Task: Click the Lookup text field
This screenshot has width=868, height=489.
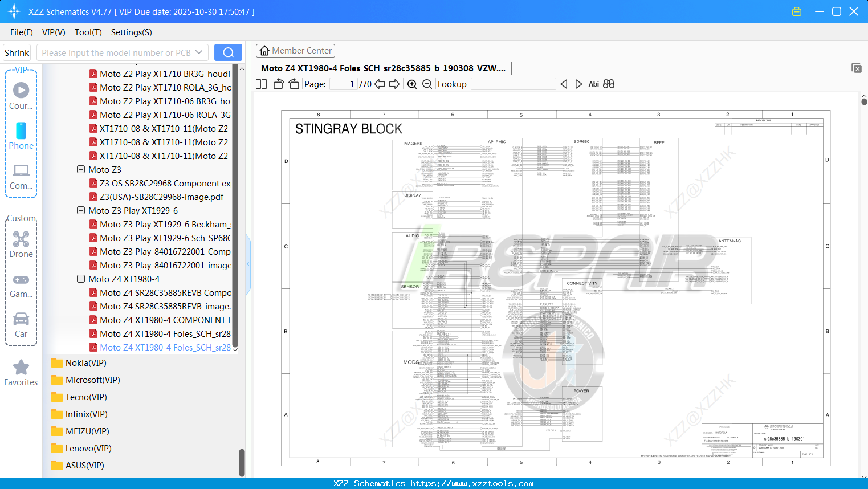Action: [x=513, y=84]
